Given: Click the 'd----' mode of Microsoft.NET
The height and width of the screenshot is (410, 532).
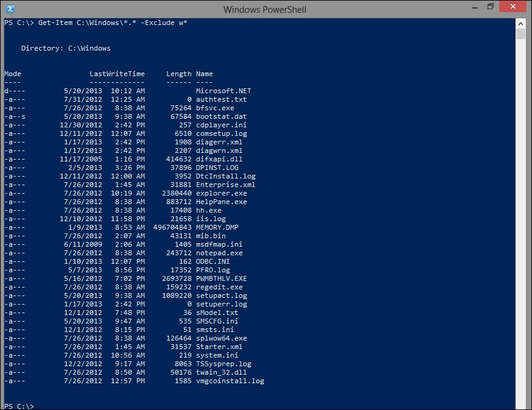Looking at the screenshot, I should point(15,91).
